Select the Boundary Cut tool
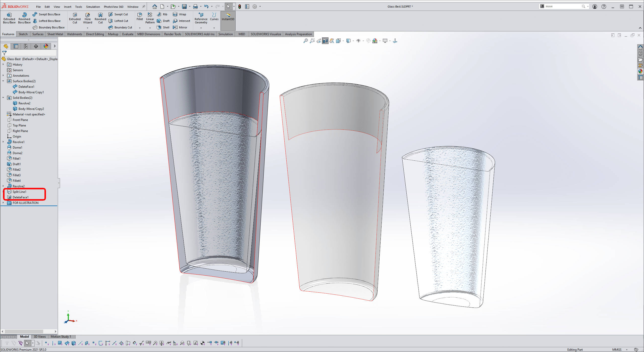 click(x=120, y=27)
